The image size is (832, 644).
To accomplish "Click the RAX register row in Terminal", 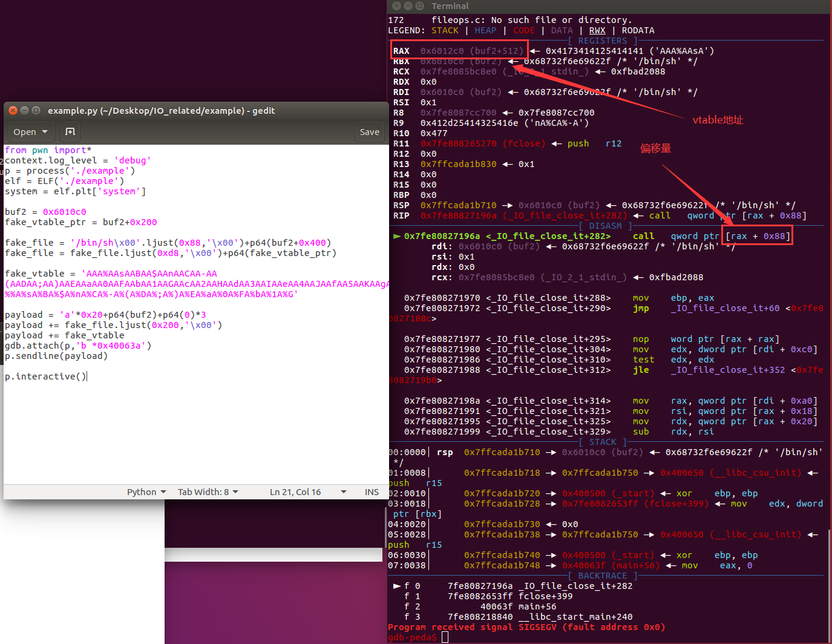I will coord(553,51).
